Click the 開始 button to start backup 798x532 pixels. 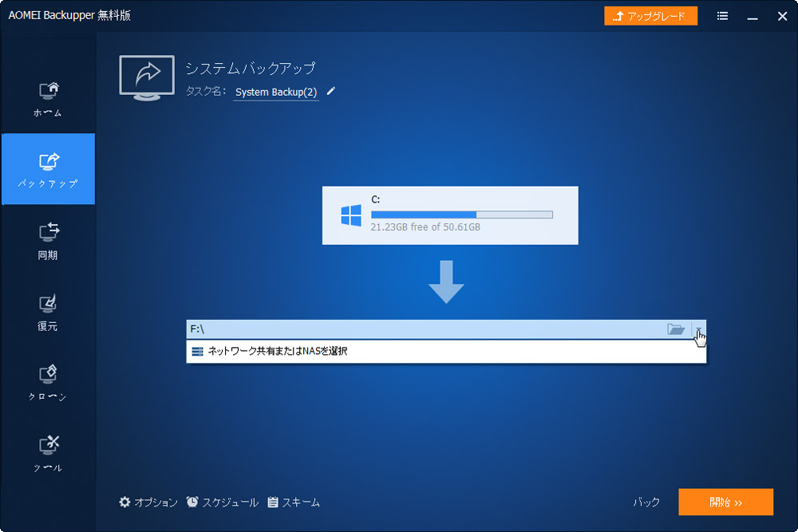click(x=725, y=502)
